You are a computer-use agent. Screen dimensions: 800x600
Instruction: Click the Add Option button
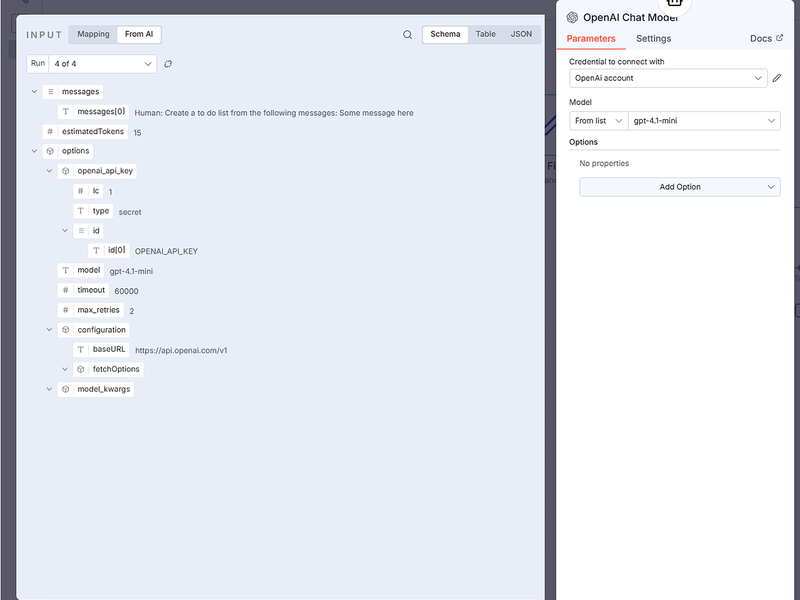coord(680,187)
